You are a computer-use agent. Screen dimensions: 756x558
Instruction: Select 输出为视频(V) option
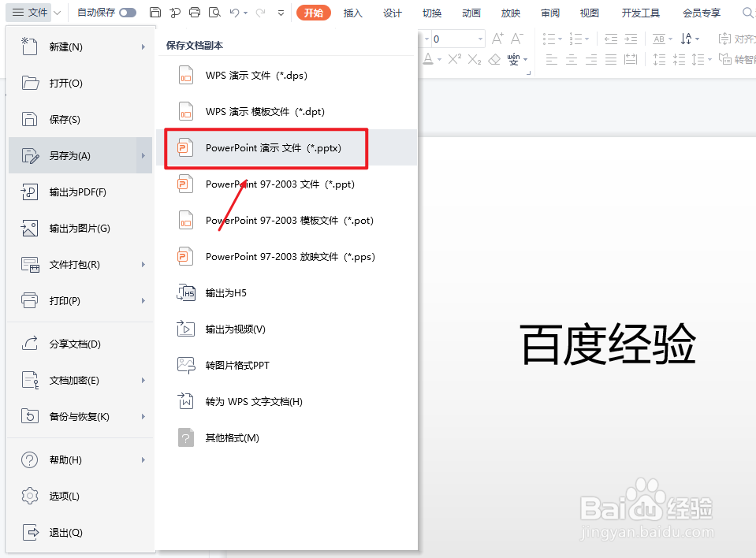(287, 329)
